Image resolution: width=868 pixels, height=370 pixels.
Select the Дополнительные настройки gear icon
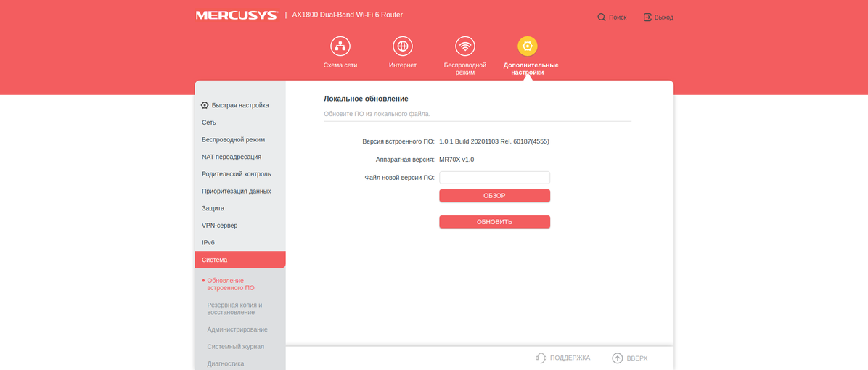pos(528,46)
